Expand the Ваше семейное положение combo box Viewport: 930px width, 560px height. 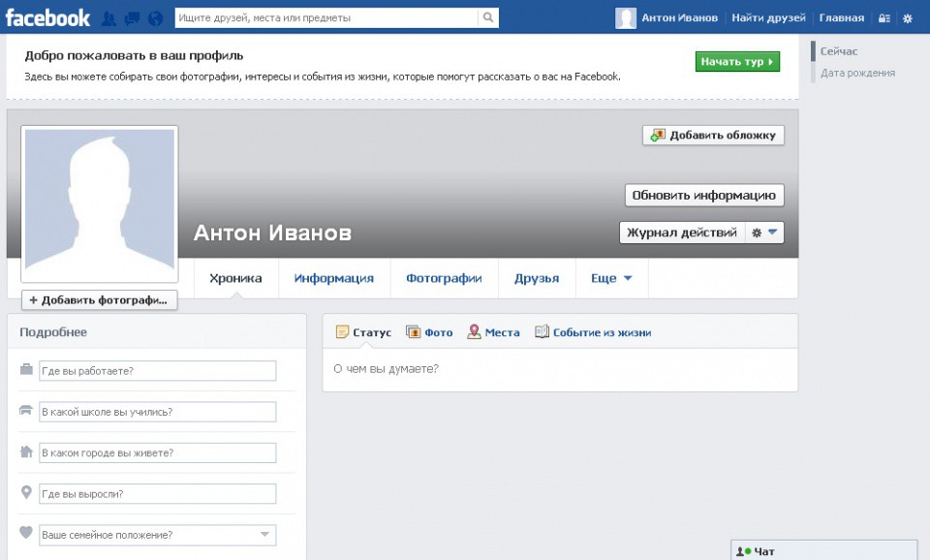(264, 535)
